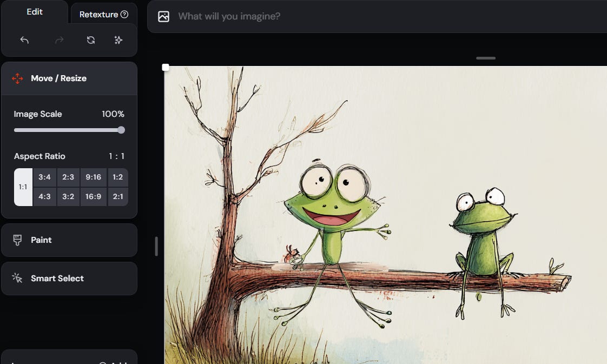607x364 pixels.
Task: Click the Smart Select cursor icon
Action: [x=17, y=278]
